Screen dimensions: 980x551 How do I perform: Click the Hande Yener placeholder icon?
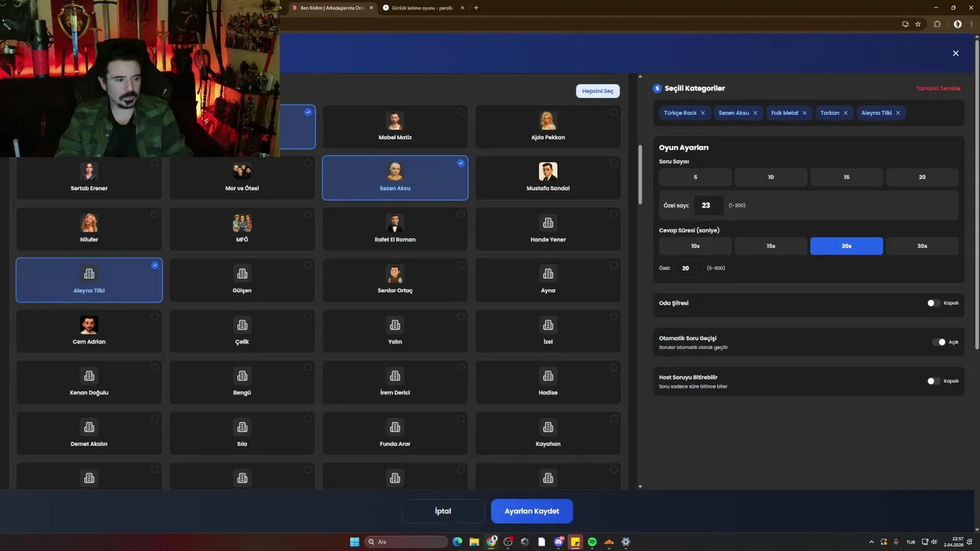click(548, 223)
